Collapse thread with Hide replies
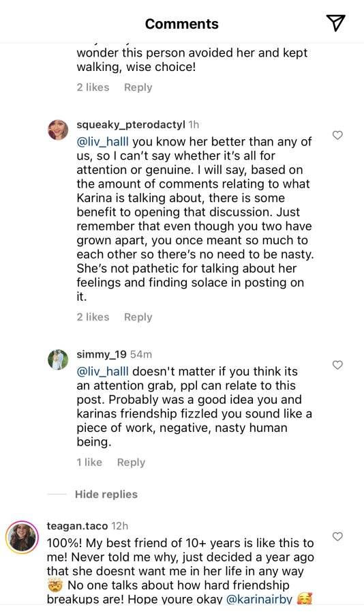Image resolution: width=364 pixels, height=614 pixels. [x=106, y=494]
